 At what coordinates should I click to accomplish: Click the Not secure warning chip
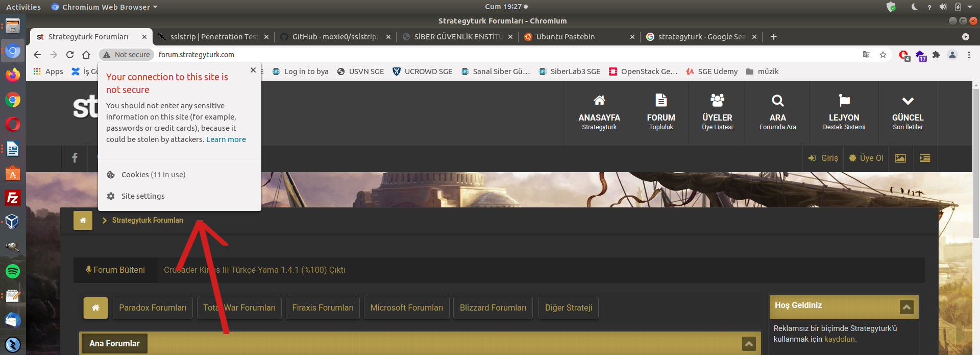coord(127,55)
